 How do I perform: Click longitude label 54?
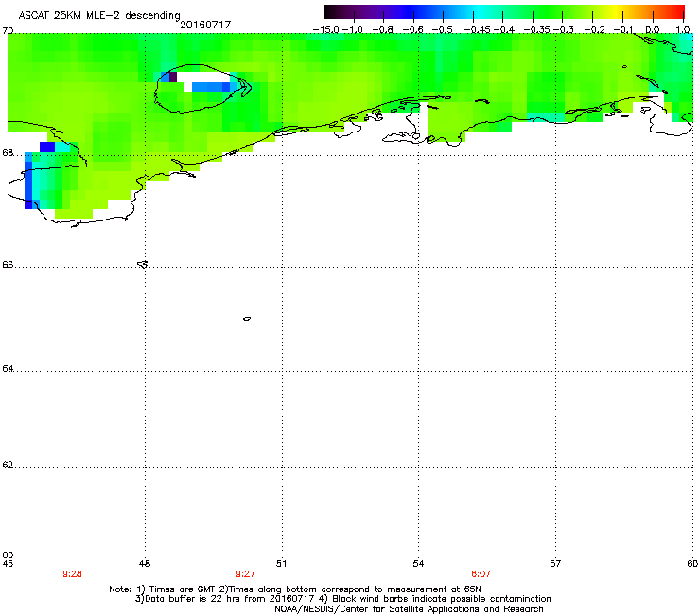point(418,564)
